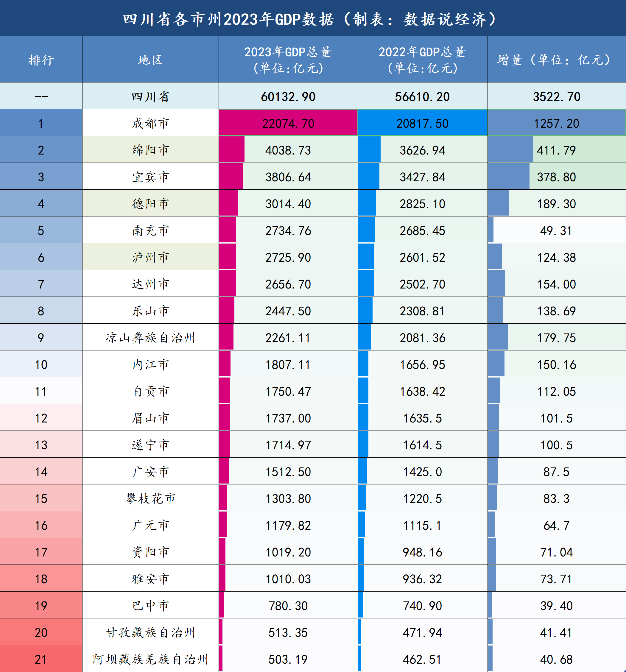This screenshot has height=672, width=626.
Task: Select the '凉山彝族自治州' cell
Action: click(x=150, y=338)
